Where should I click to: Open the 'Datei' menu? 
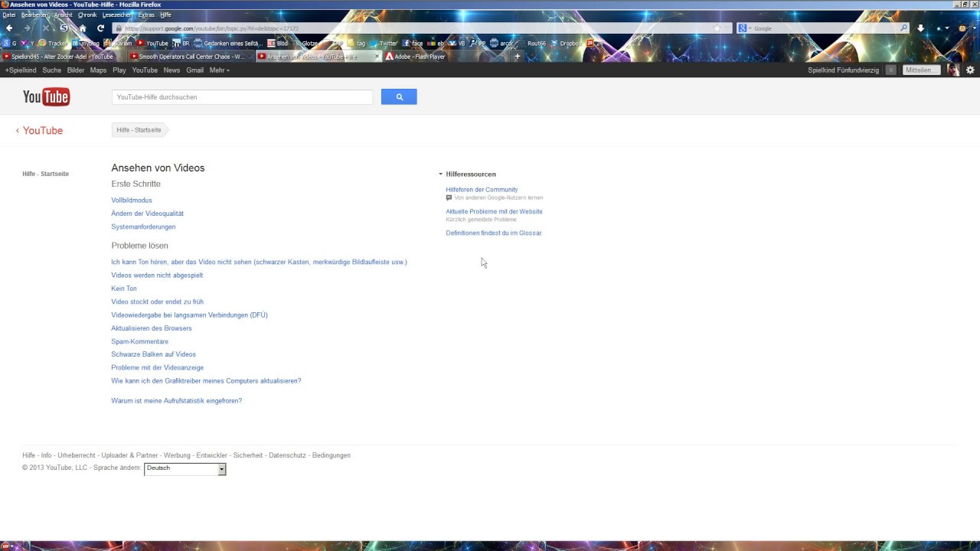(9, 15)
